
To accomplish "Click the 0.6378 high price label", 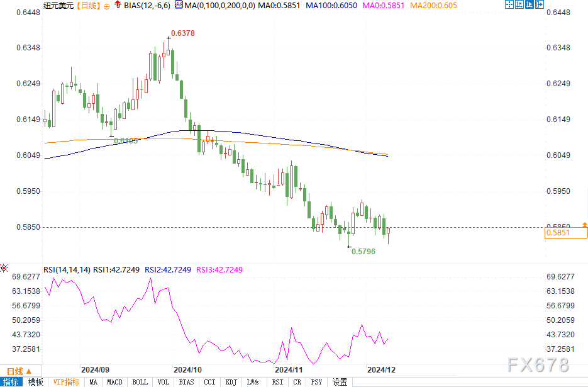I will (183, 33).
